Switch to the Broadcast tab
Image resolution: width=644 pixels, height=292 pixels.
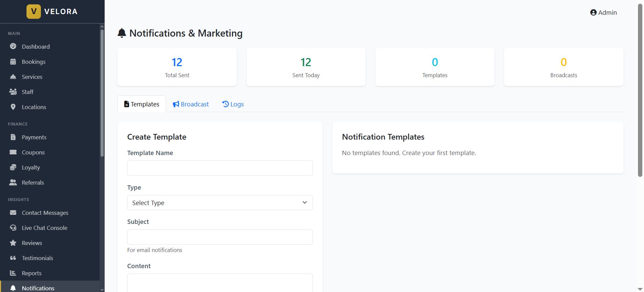(x=191, y=104)
